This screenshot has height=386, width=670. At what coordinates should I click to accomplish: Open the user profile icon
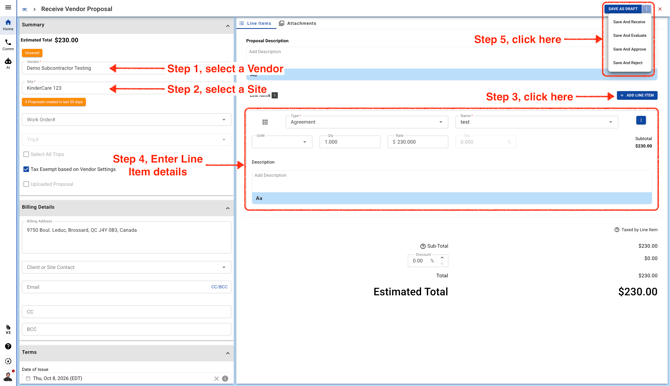(8, 377)
